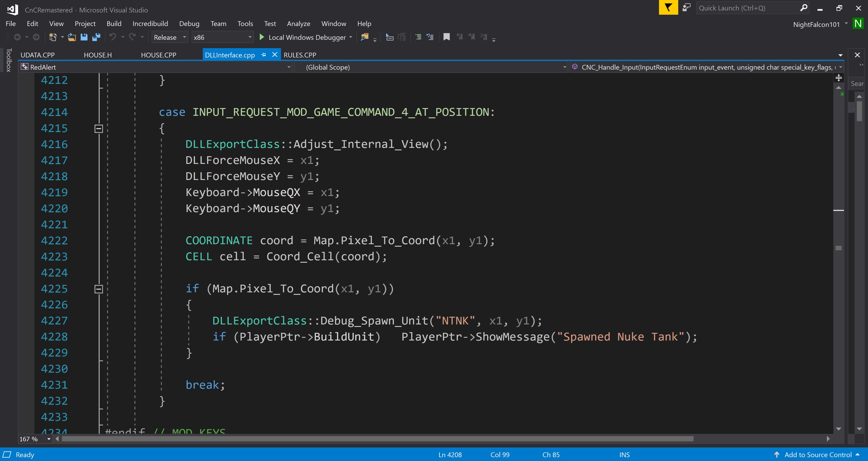The height and width of the screenshot is (461, 868).
Task: Click the Navigate Forward arrow
Action: [36, 37]
